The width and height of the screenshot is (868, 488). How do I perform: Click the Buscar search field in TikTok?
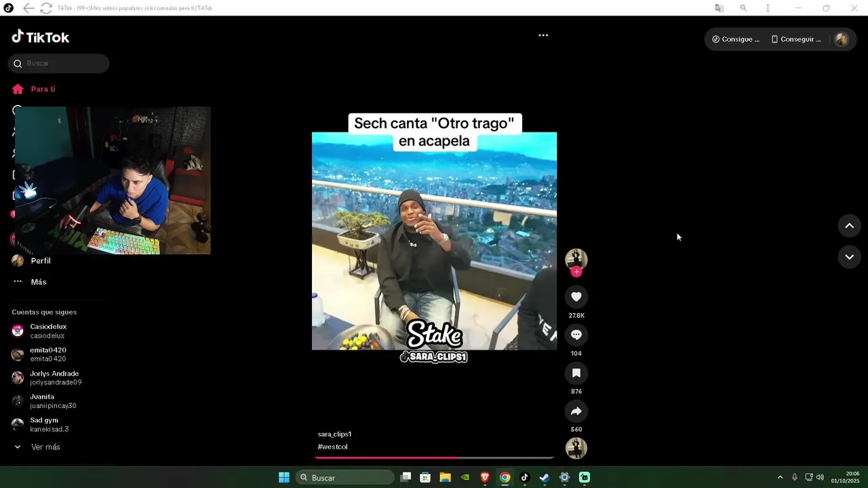[x=59, y=64]
